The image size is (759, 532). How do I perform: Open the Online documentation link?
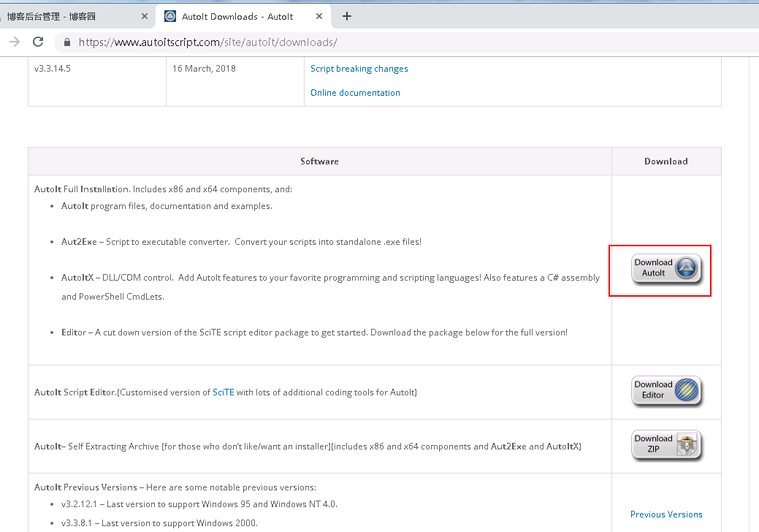click(355, 93)
